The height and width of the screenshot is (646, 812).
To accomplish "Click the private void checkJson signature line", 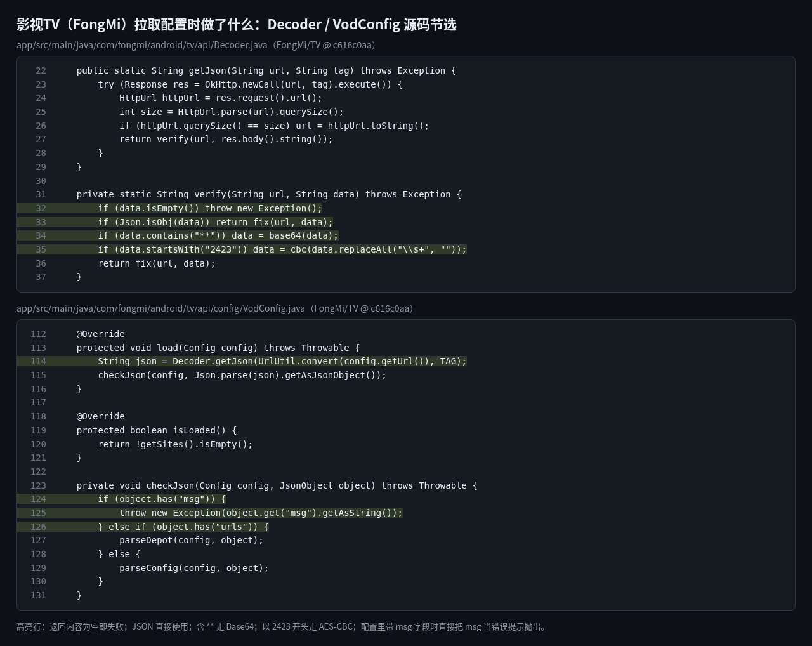I will coord(277,485).
